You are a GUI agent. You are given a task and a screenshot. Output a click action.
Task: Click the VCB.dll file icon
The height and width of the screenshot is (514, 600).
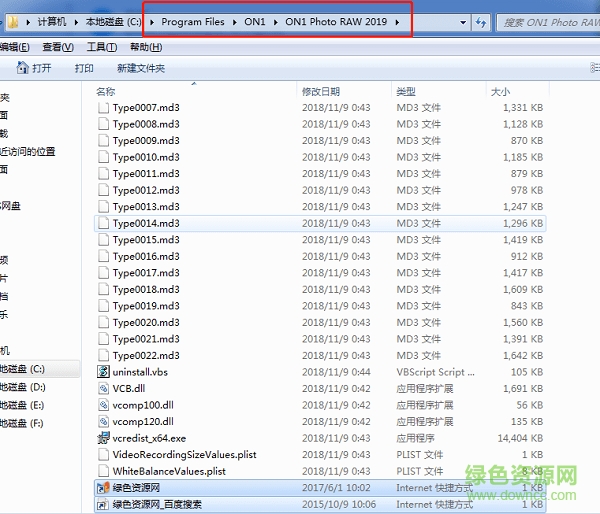pyautogui.click(x=103, y=388)
